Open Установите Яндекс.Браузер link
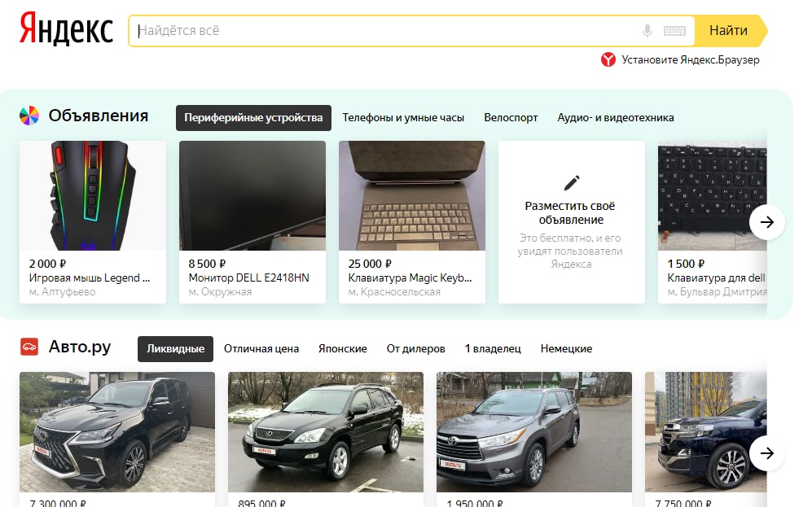 691,59
